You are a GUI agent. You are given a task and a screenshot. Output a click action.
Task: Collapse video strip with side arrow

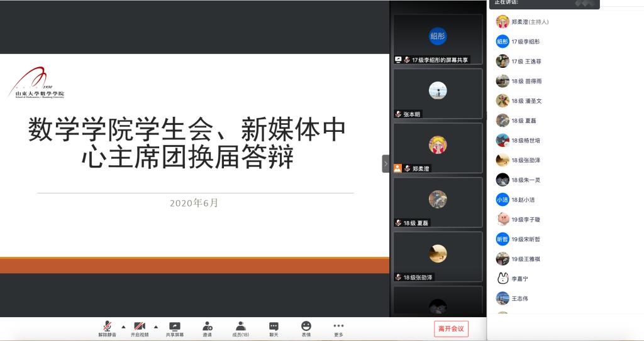[x=386, y=164]
